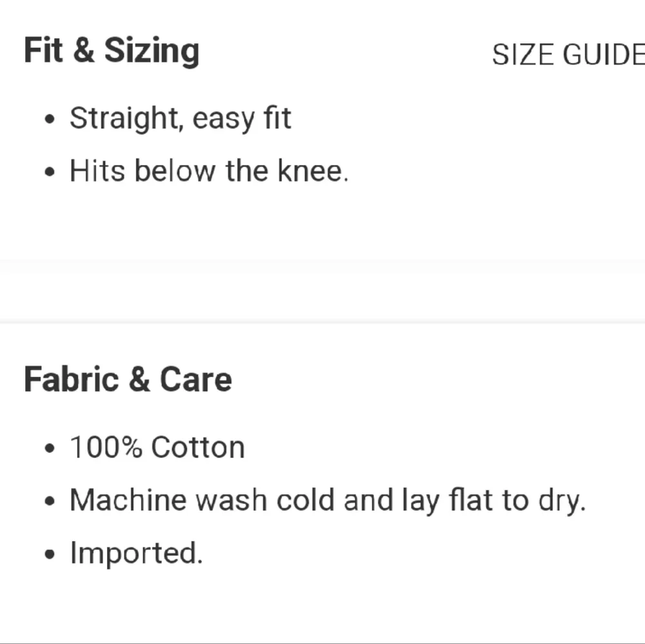Screen dimensions: 645x644
Task: Click the bullet before '100% Cotton'
Action: pyautogui.click(x=51, y=449)
